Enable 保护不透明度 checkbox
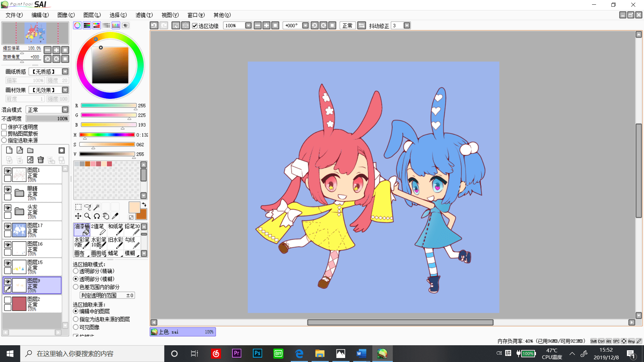The width and height of the screenshot is (644, 362). click(4, 127)
